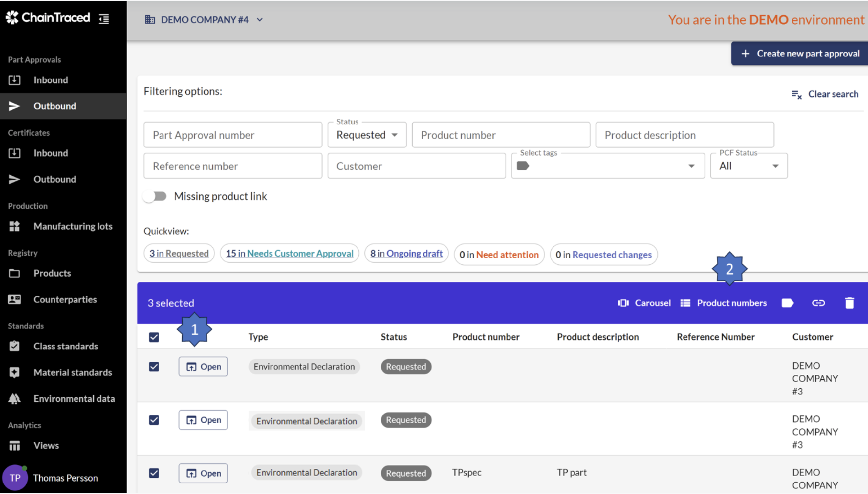The width and height of the screenshot is (868, 494).
Task: Collapse the sidebar menu icon
Action: click(x=104, y=19)
